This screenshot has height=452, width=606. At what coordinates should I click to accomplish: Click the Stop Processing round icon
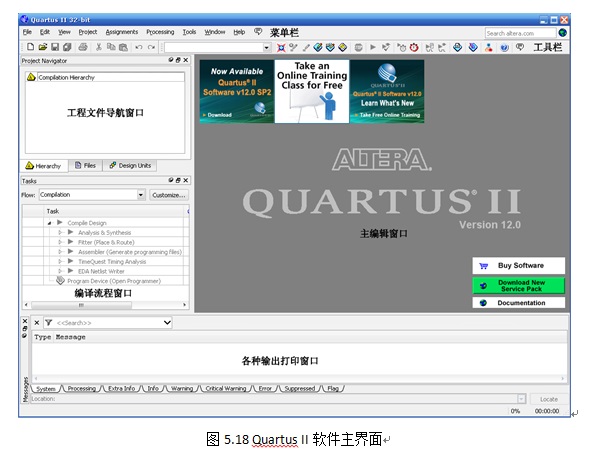(359, 48)
